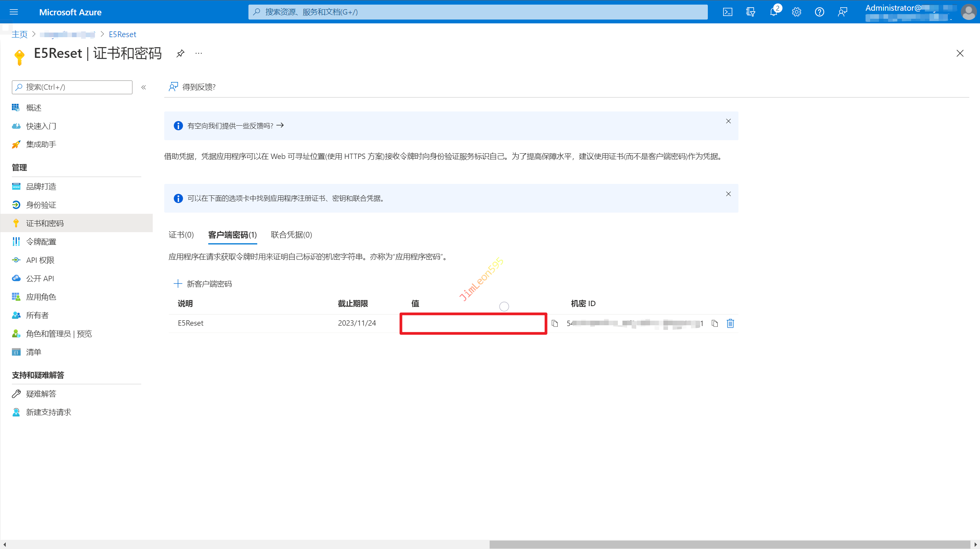980x549 pixels.
Task: Open API 权限 in sidebar
Action: pos(40,260)
